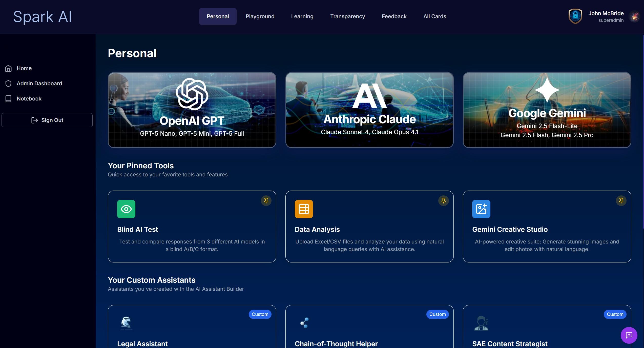Image resolution: width=644 pixels, height=348 pixels.
Task: Click the OpenAI logo on GPT card
Action: click(192, 94)
